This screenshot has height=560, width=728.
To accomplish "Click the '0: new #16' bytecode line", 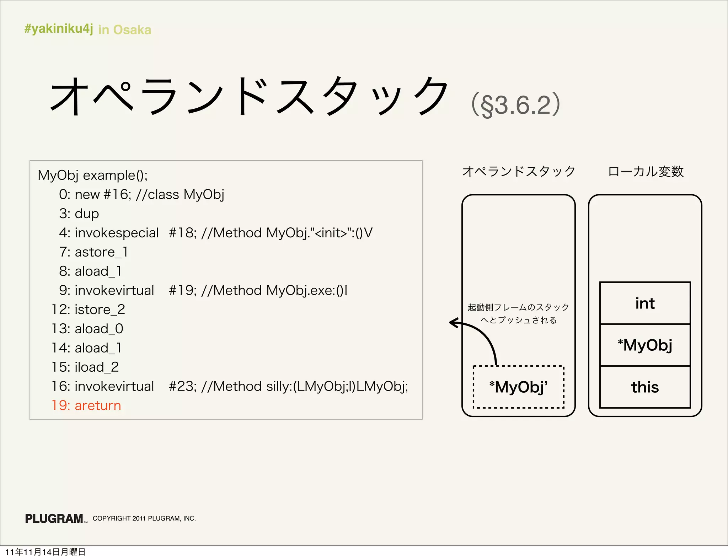I will [141, 194].
